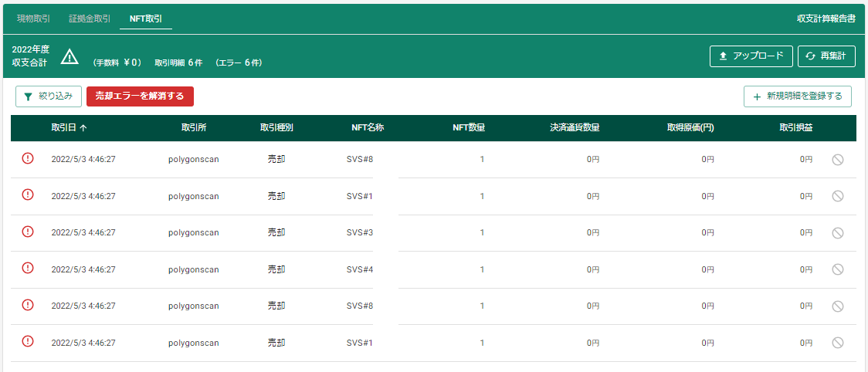The image size is (868, 372).
Task: Click the red error icon in the SVS#4 row
Action: [x=28, y=268]
